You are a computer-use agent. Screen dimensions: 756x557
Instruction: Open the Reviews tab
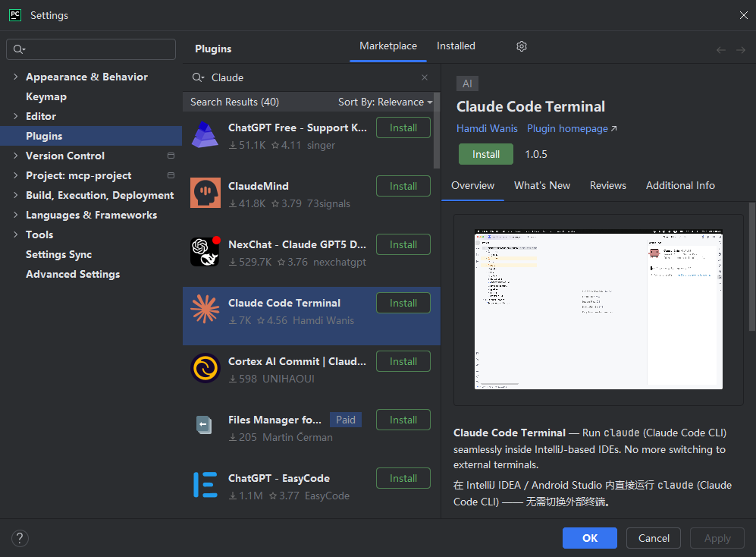pos(607,185)
